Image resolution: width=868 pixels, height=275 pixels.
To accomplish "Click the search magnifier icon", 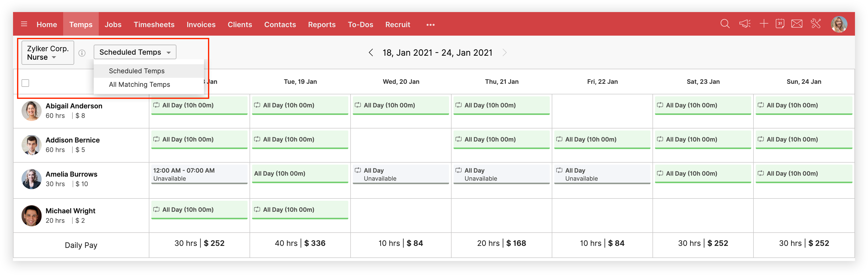I will coord(725,24).
